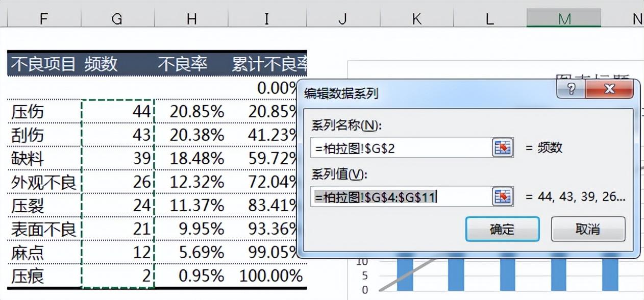Click the 压痕 cell
644x300 pixels.
click(x=44, y=277)
